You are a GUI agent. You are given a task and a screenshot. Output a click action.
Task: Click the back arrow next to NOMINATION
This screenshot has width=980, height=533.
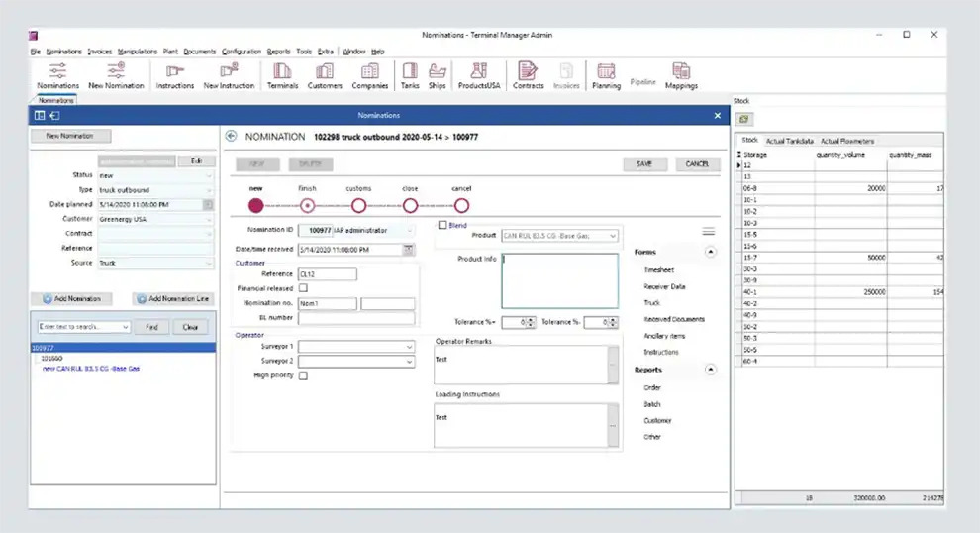click(x=232, y=136)
